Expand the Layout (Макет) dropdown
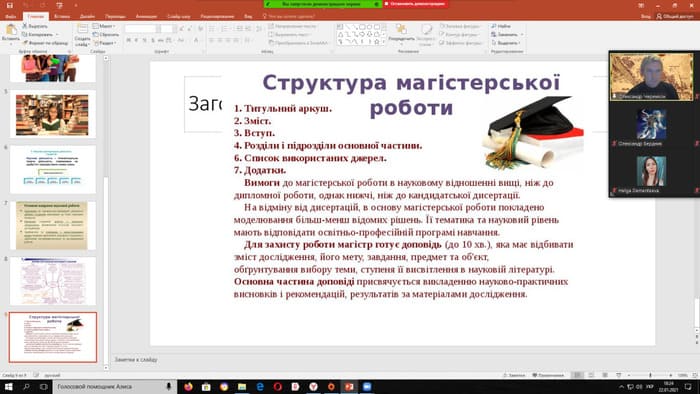 point(104,26)
